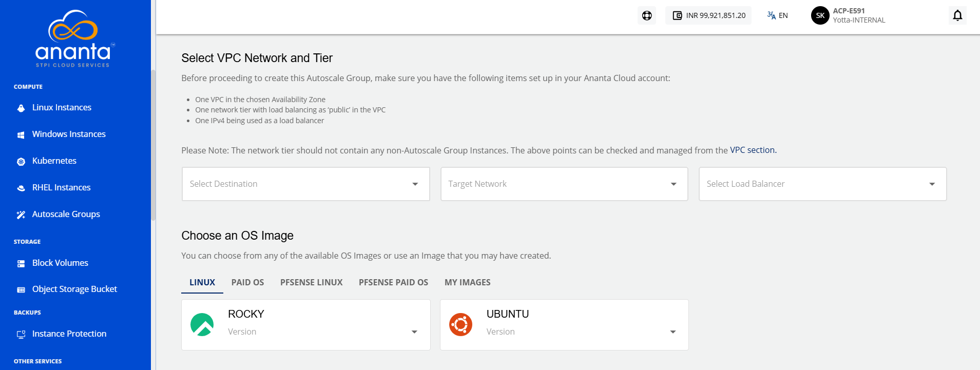
Task: Click the Autoscale Groups wand icon
Action: (x=21, y=215)
